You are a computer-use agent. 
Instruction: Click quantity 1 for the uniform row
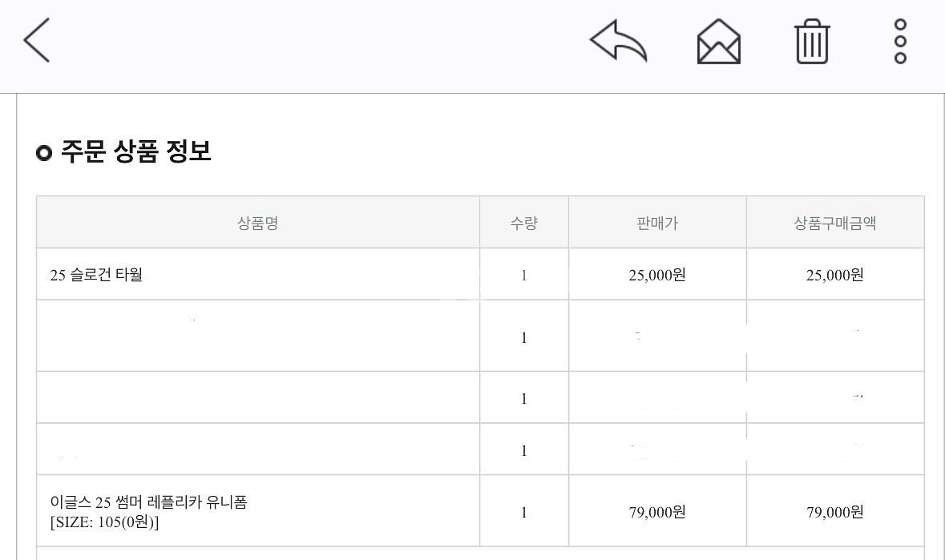pos(523,510)
